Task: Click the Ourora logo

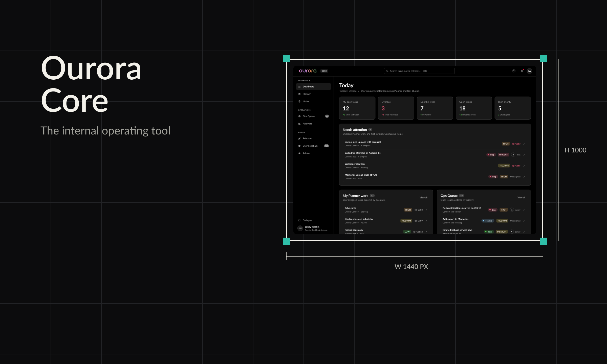Action: [x=308, y=71]
